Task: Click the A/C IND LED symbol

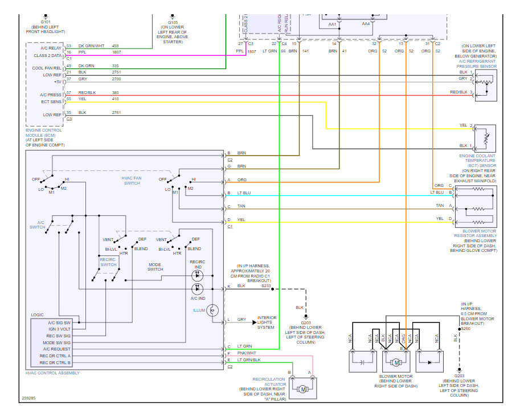Action: (x=197, y=288)
